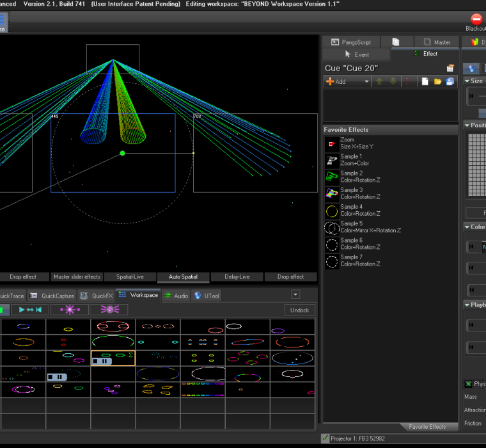The height and width of the screenshot is (448, 486).
Task: Create a new effect with the blank page icon
Action: point(425,81)
